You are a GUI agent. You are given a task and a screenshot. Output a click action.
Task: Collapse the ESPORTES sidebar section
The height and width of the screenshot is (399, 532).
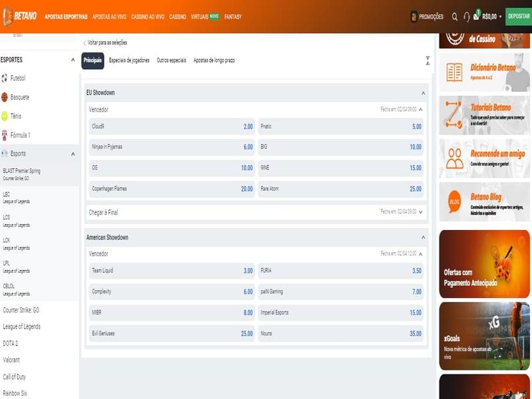72,60
